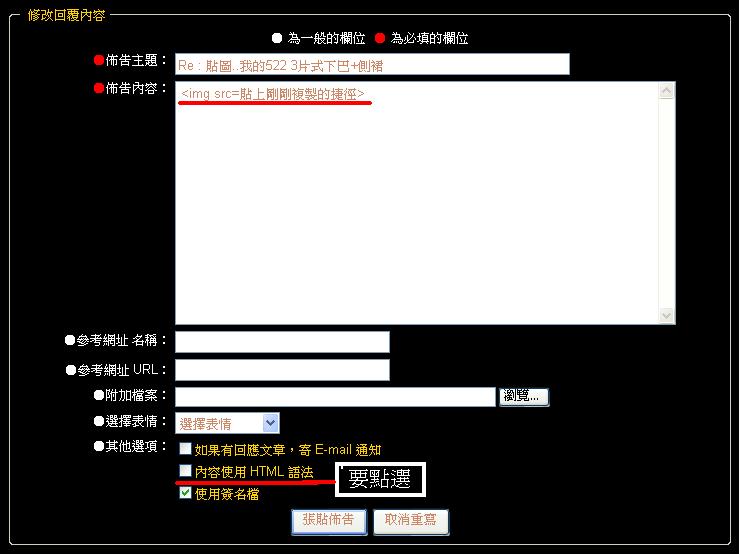The image size is (740, 554).
Task: Focus the 參考網址 名稱 input field
Action: click(282, 342)
